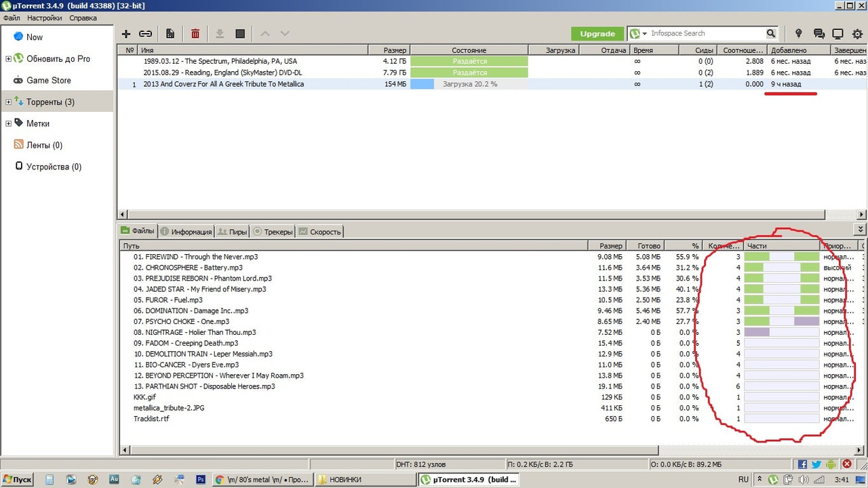The image size is (868, 488).
Task: Move torrent up in queue
Action: pyautogui.click(x=265, y=33)
